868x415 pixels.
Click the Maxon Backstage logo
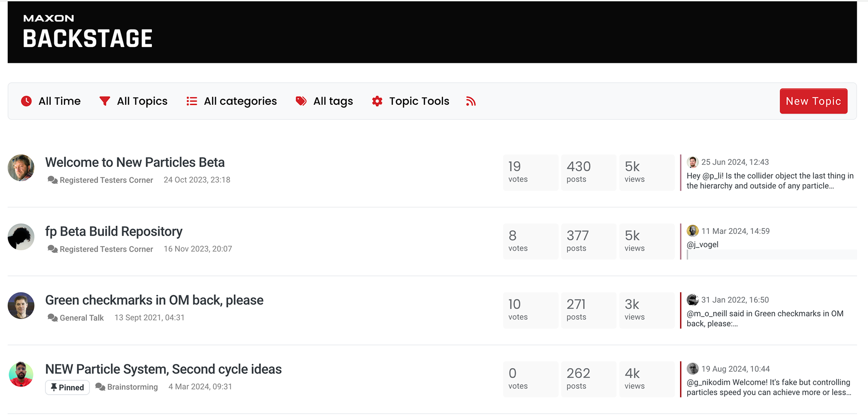(88, 32)
